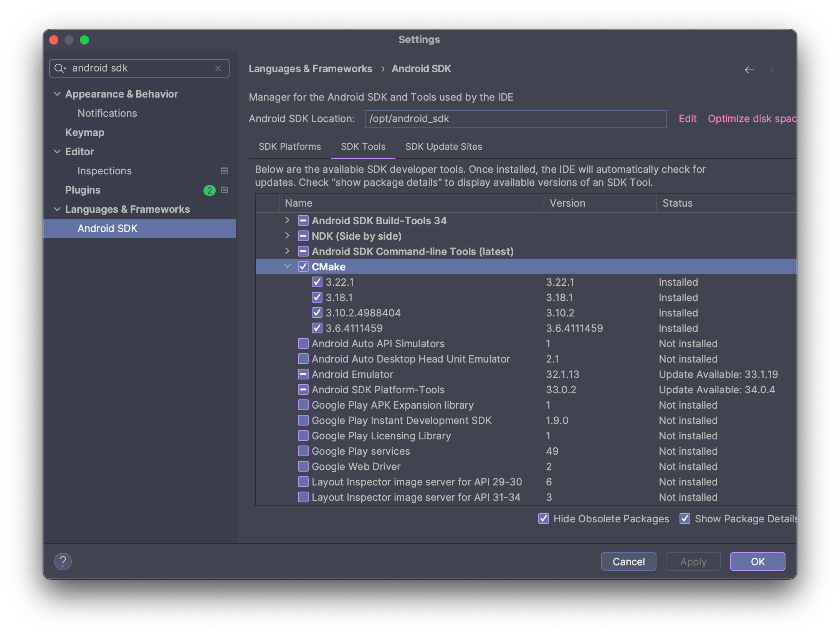840x636 pixels.
Task: Sort by the Status column header
Action: 727,203
